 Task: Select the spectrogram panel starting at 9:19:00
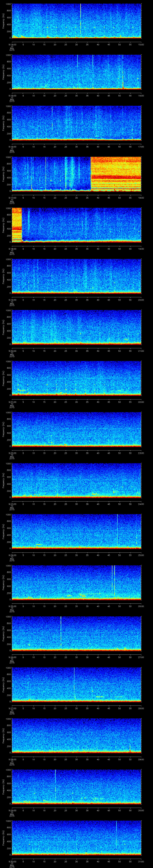coord(76,276)
